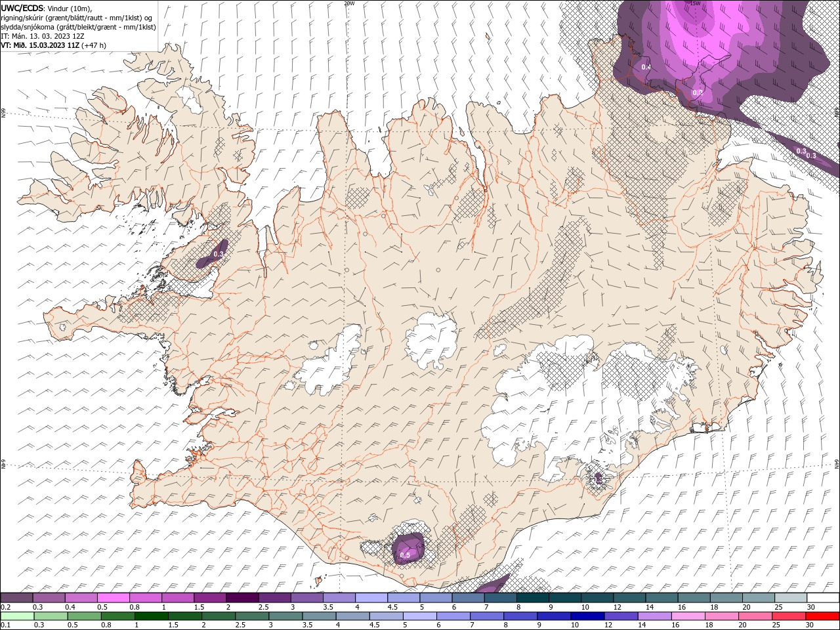Pick the dark blue 10 swatch in lower legend row
Viewport: 840px width, 630px height.
pyautogui.click(x=587, y=616)
